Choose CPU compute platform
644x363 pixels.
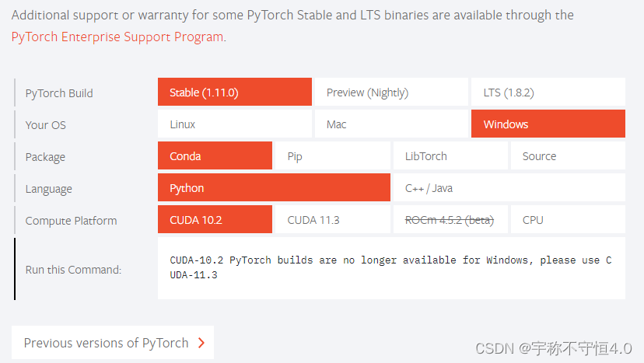(x=568, y=220)
